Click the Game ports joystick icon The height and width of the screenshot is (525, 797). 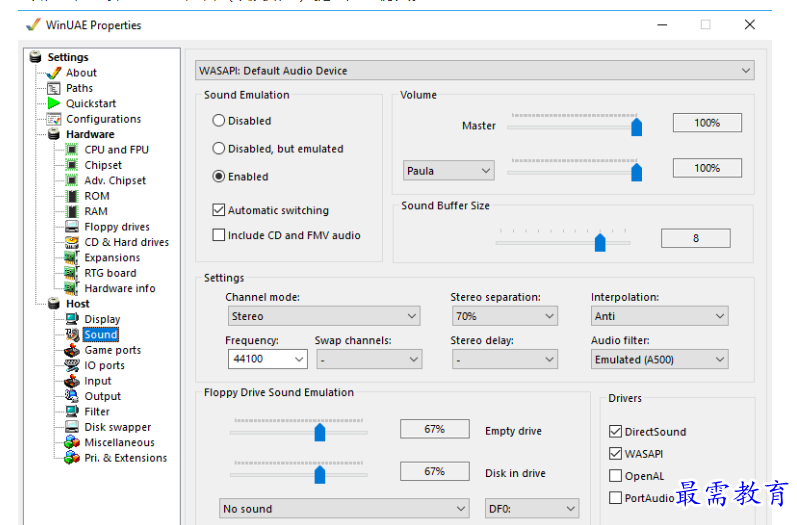coord(72,350)
